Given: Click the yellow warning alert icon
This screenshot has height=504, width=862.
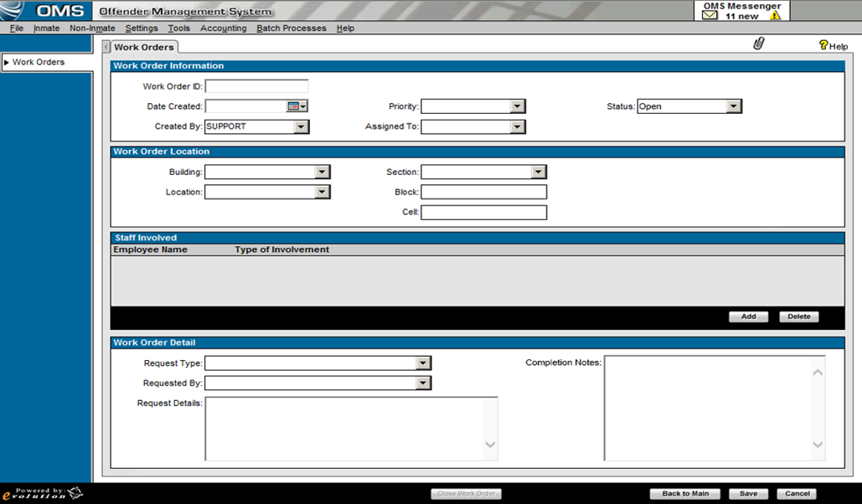Looking at the screenshot, I should click(x=775, y=16).
